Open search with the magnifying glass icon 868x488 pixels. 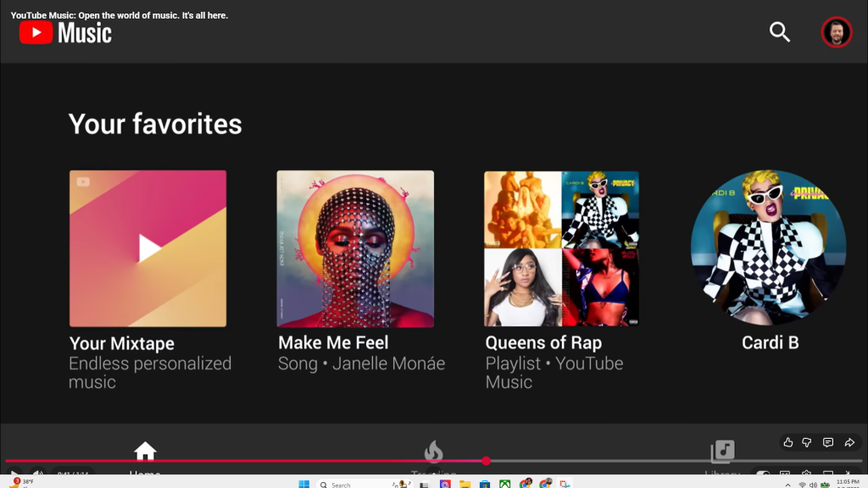click(x=779, y=32)
